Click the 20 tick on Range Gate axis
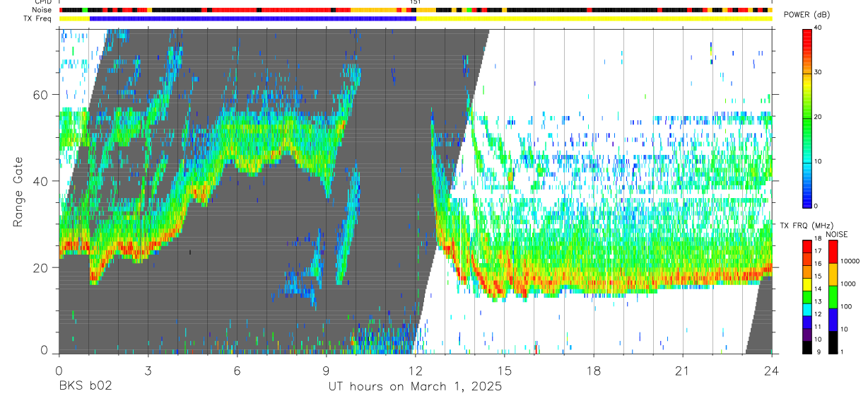Screen dimensions: 868x401 pyautogui.click(x=41, y=267)
